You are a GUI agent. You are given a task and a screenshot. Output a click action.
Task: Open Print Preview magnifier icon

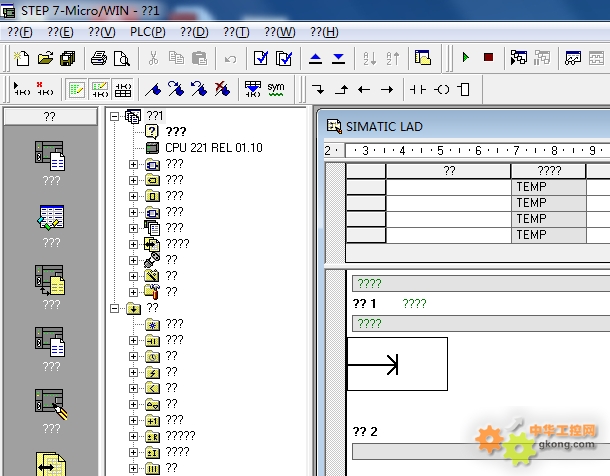tap(122, 58)
